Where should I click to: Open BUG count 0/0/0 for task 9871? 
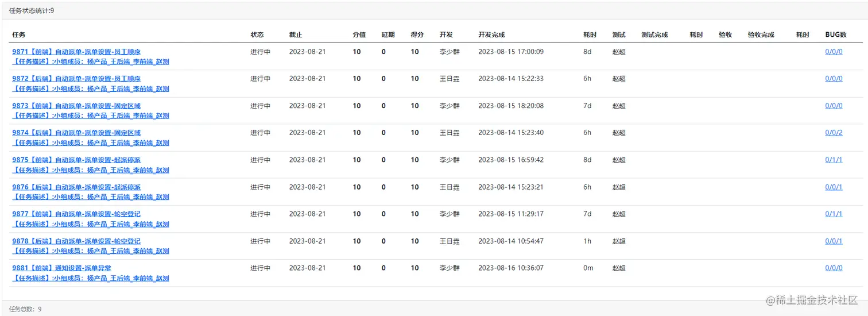(x=834, y=52)
